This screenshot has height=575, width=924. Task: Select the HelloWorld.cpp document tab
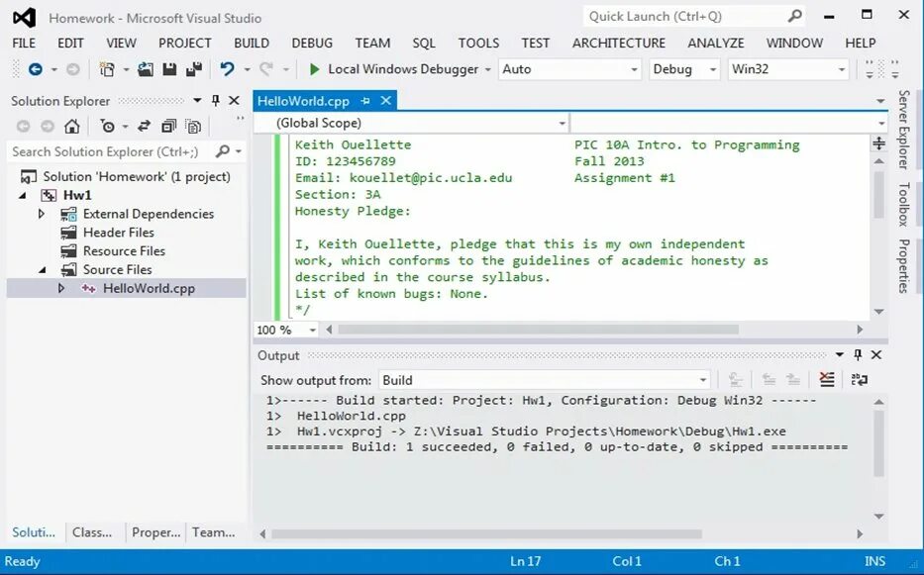tap(303, 101)
